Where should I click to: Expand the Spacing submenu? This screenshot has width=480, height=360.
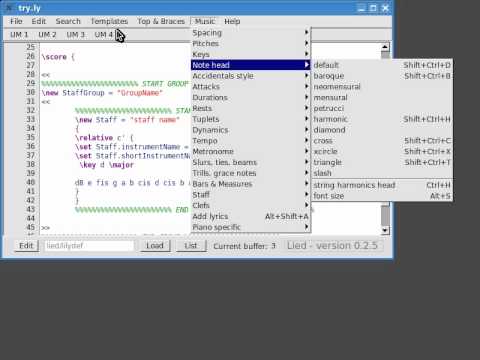[251, 33]
